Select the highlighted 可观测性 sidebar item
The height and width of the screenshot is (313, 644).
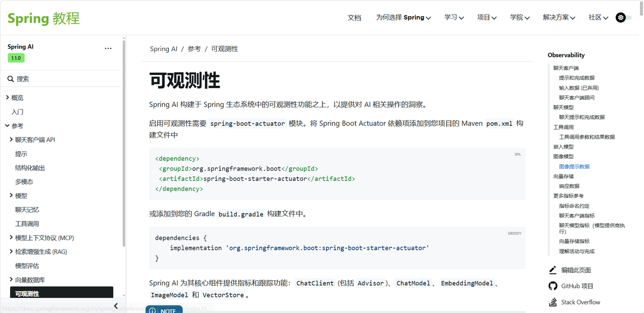tap(61, 293)
